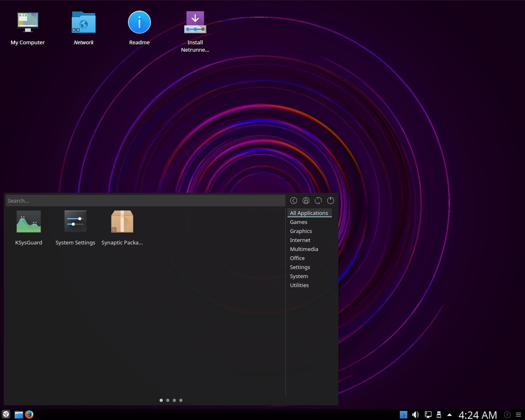The image size is (525, 420).
Task: Open the panel hamburger menu
Action: tap(518, 415)
